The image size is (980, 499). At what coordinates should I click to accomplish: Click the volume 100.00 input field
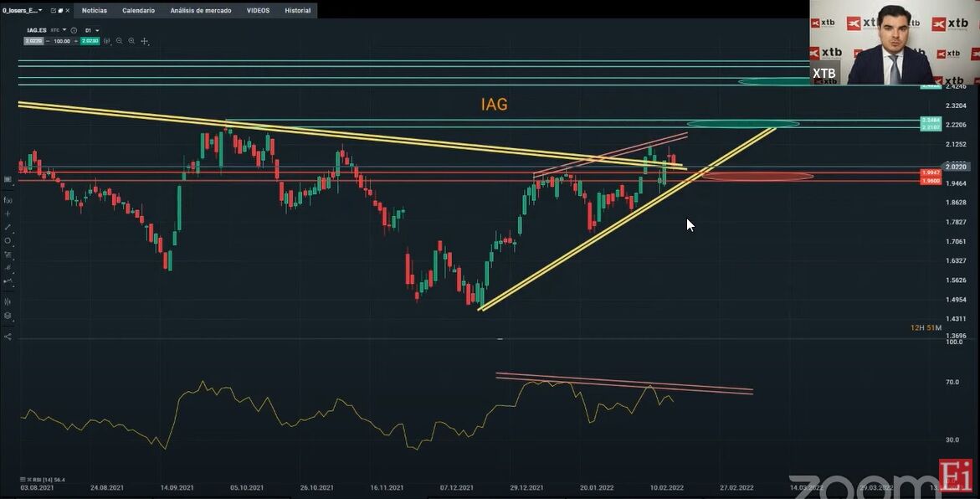(62, 41)
